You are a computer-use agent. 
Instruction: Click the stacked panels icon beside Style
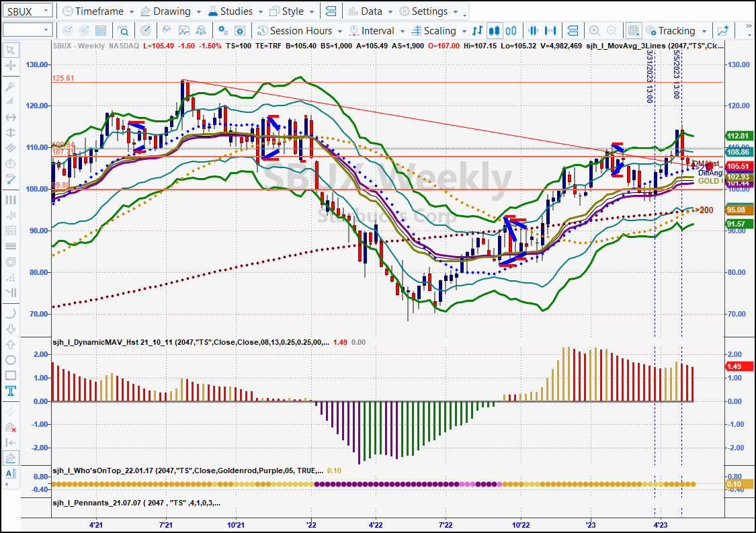(x=331, y=11)
